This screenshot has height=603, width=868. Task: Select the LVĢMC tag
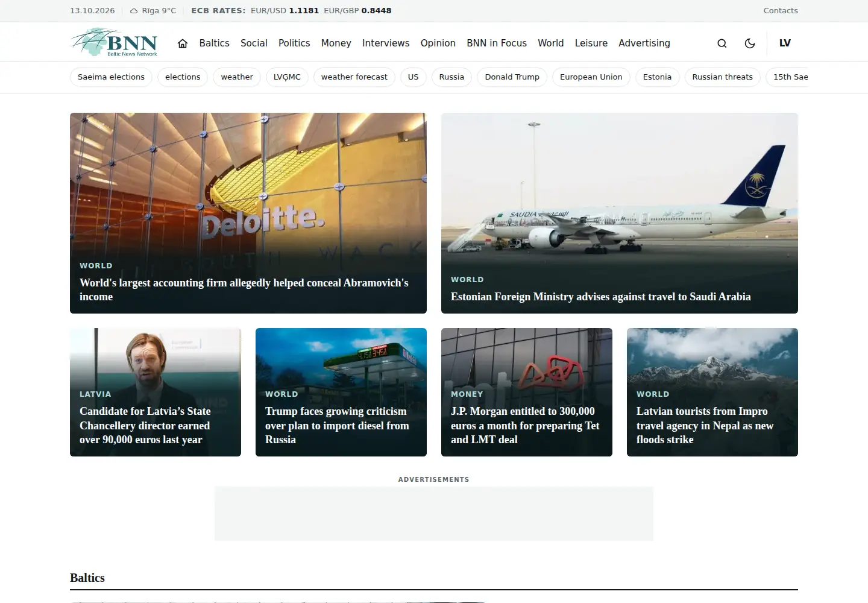click(287, 77)
